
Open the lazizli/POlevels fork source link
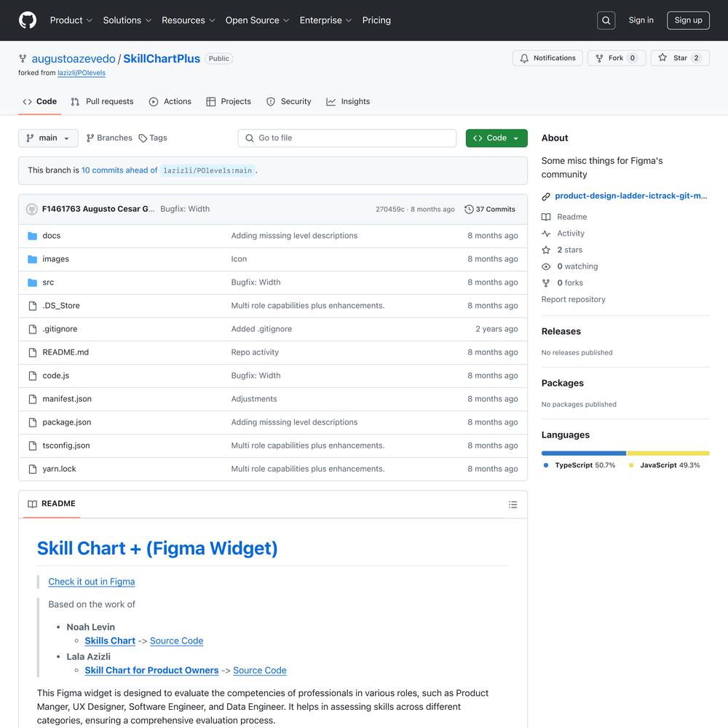pos(82,73)
